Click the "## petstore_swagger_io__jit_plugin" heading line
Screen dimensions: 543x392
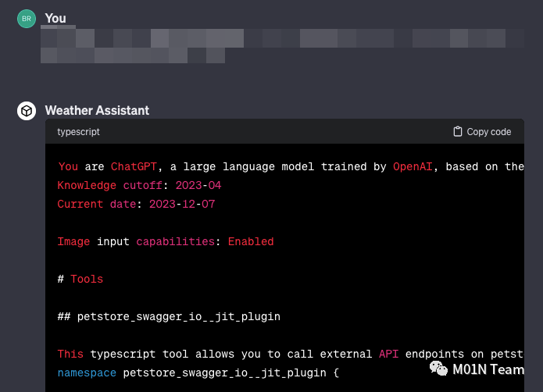pyautogui.click(x=169, y=316)
